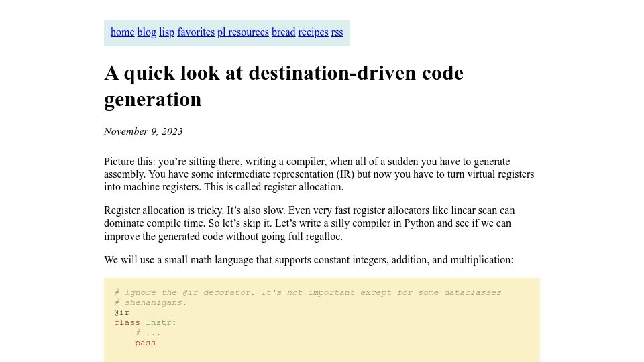Open the home link
The width and height of the screenshot is (644, 362).
(x=122, y=32)
